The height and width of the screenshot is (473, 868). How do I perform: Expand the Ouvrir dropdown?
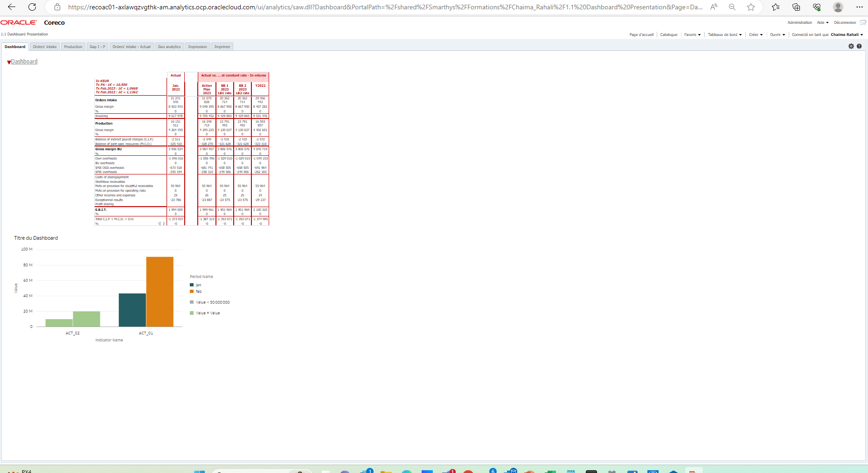[778, 35]
